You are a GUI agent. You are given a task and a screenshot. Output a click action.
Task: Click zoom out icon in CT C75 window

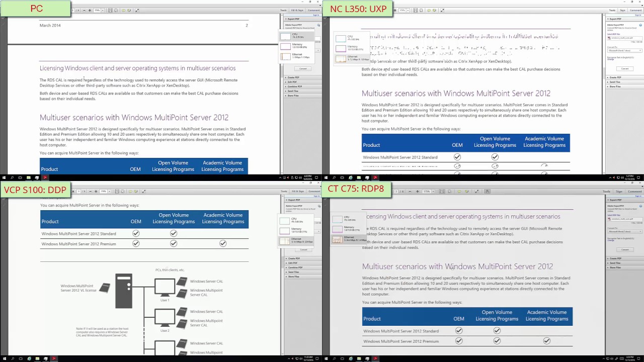click(x=410, y=191)
